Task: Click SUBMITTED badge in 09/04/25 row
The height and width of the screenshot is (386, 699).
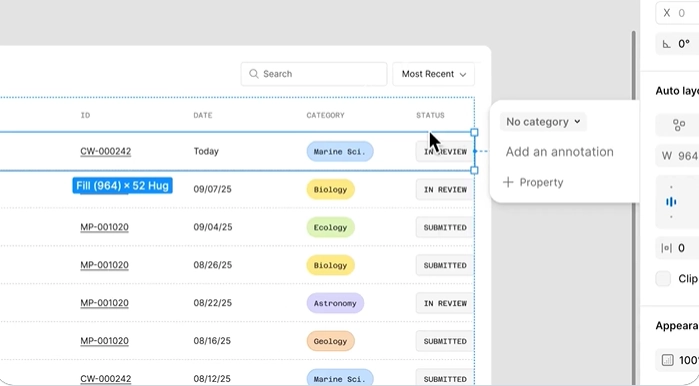Action: click(x=444, y=227)
